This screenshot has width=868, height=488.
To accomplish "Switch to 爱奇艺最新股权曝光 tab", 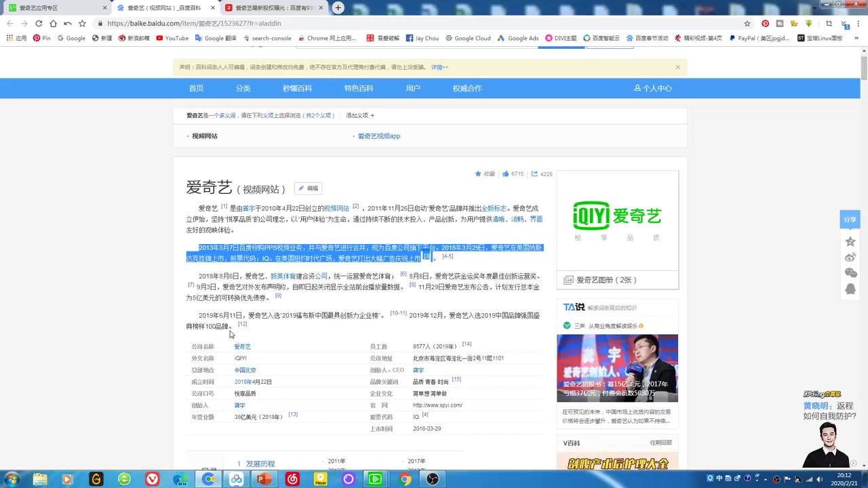I will [275, 8].
